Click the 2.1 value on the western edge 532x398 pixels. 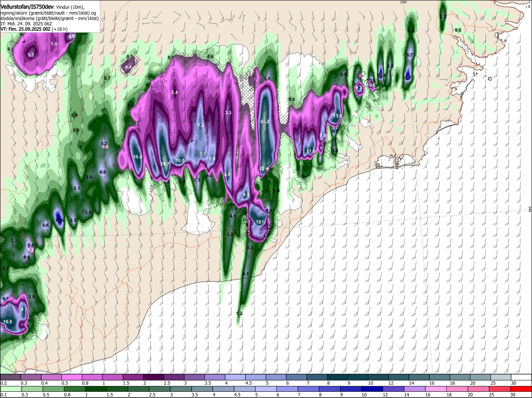[5, 269]
